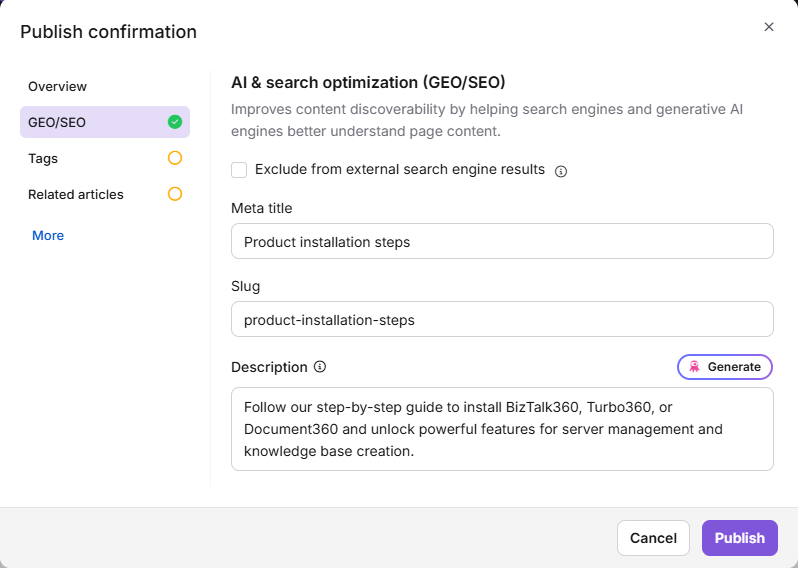Click the Publish confirmation title
The image size is (798, 568).
(108, 32)
